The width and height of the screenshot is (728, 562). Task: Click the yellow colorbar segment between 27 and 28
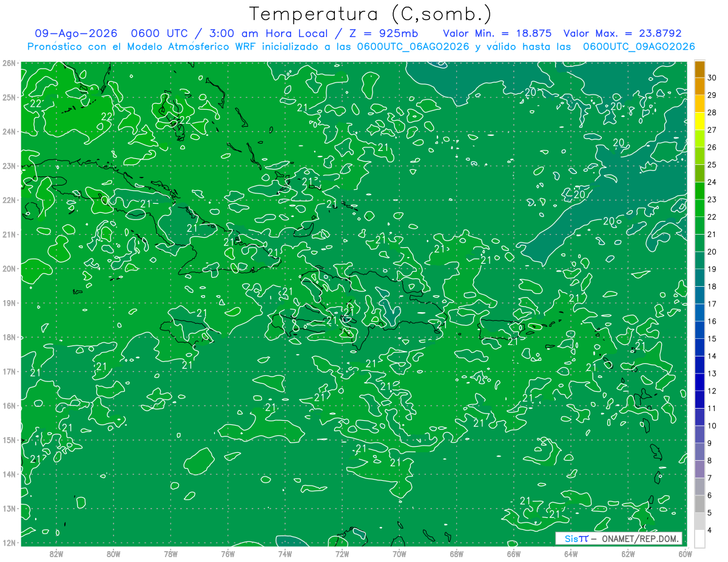coord(699,121)
